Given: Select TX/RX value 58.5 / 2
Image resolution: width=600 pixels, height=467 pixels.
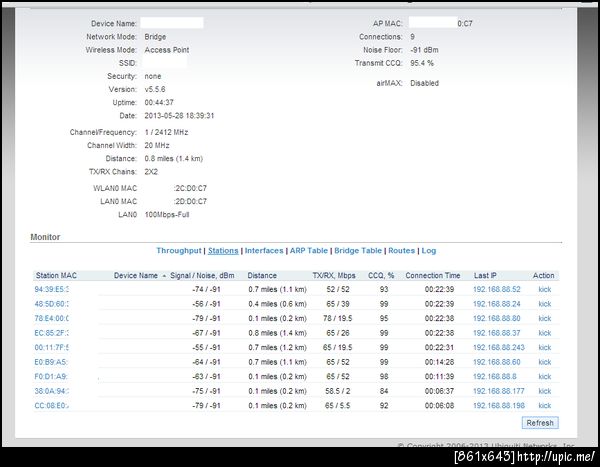Looking at the screenshot, I should 338,391.
